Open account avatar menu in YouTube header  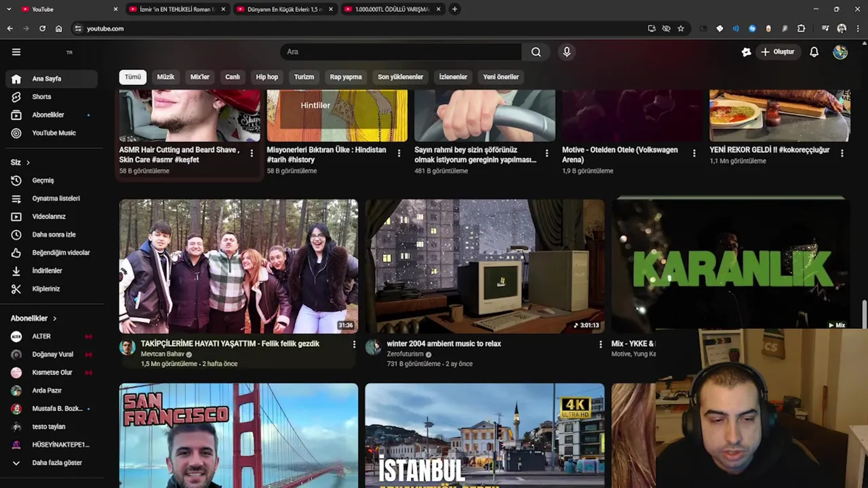(840, 52)
